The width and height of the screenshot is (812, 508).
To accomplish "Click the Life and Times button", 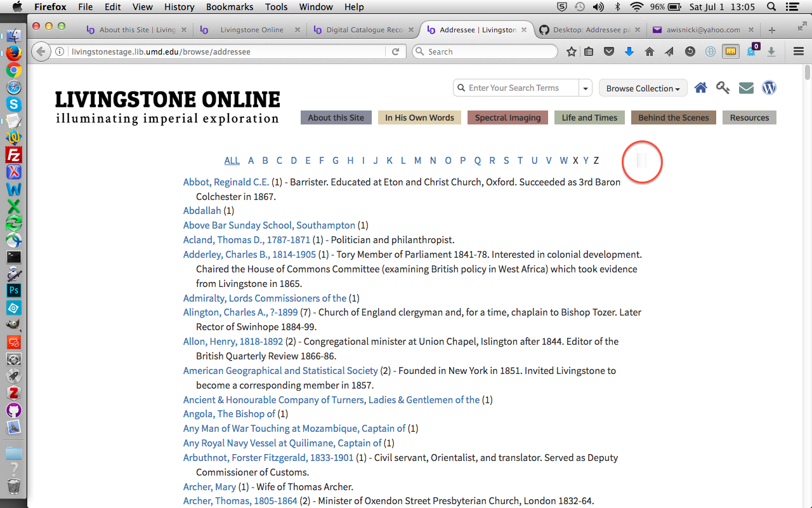I will (x=589, y=117).
